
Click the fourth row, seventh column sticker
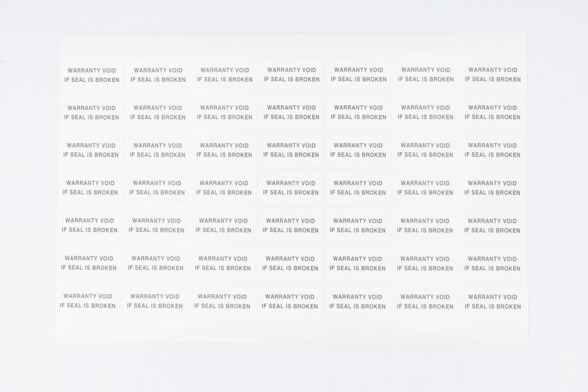pyautogui.click(x=492, y=188)
